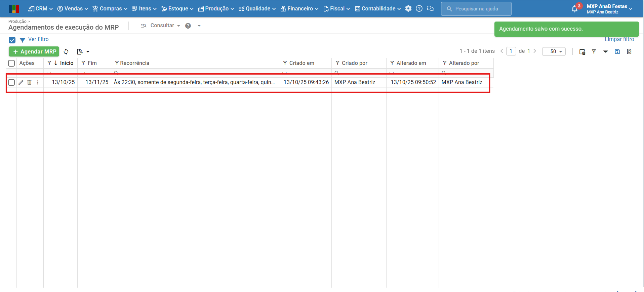Click the success toast Agendamento salvo com sucesso

coord(566,29)
